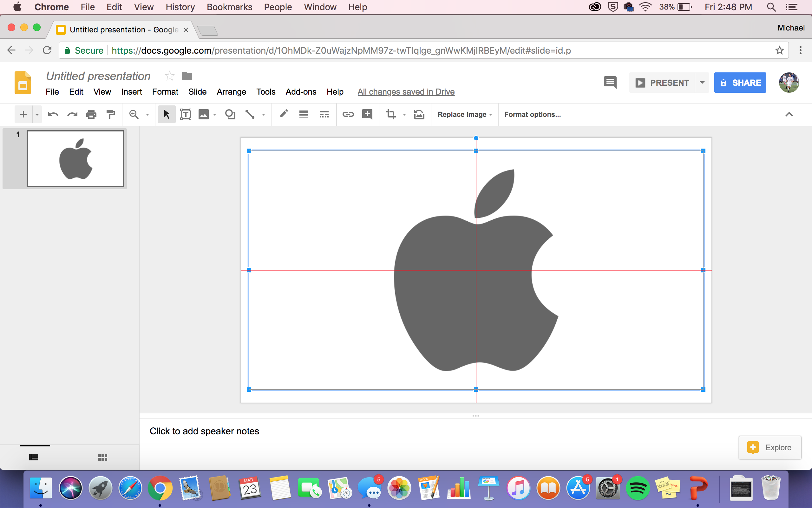
Task: Open Chrome's three-dot menu
Action: (801, 50)
